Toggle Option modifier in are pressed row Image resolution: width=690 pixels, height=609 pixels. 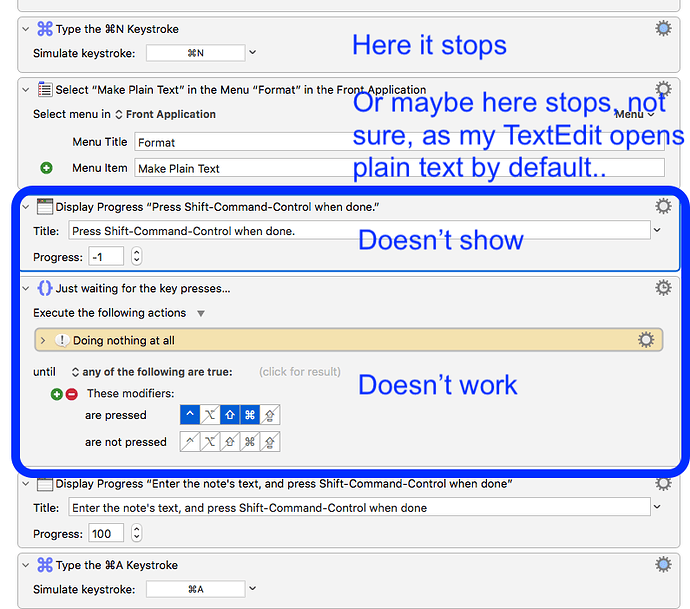210,415
